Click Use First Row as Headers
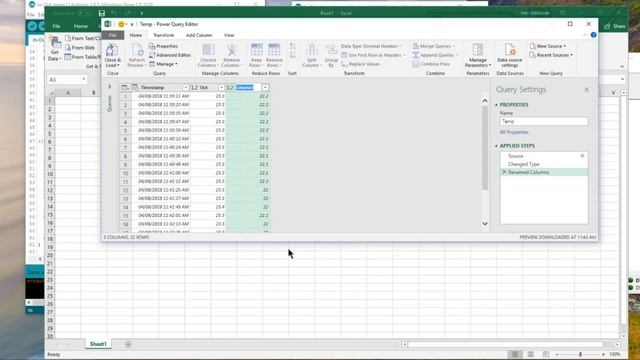The width and height of the screenshot is (640, 360). 373,55
